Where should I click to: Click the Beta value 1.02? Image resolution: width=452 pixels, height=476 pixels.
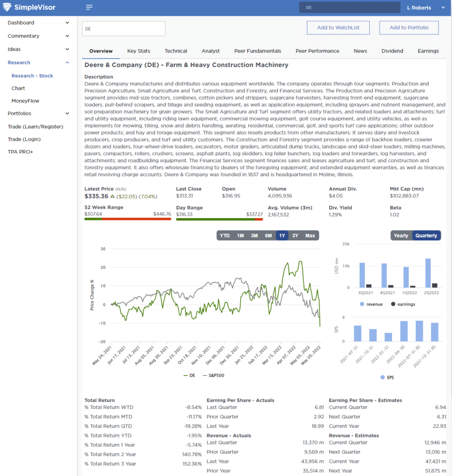pos(394,215)
